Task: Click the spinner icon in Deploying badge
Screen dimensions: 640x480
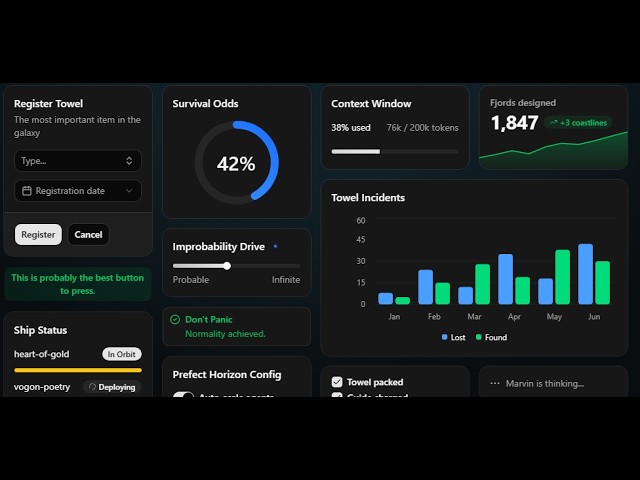Action: (x=92, y=387)
